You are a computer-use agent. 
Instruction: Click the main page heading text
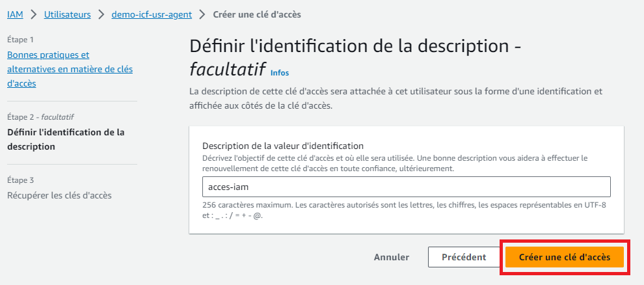pyautogui.click(x=355, y=57)
